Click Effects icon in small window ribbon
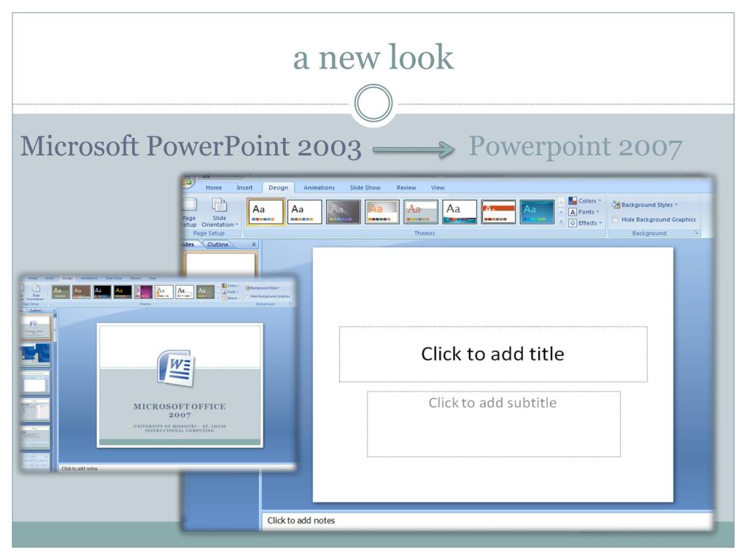 click(225, 298)
